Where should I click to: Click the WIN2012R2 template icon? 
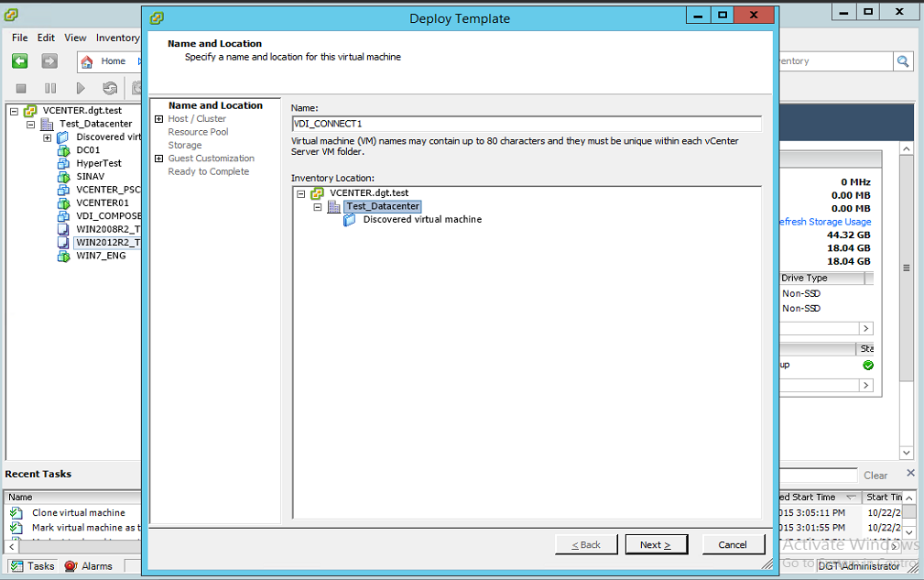(63, 242)
